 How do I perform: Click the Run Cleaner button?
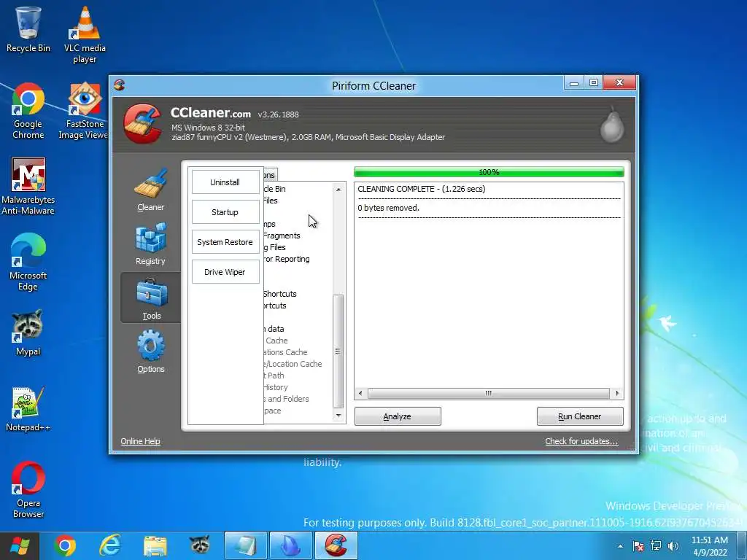coord(580,416)
